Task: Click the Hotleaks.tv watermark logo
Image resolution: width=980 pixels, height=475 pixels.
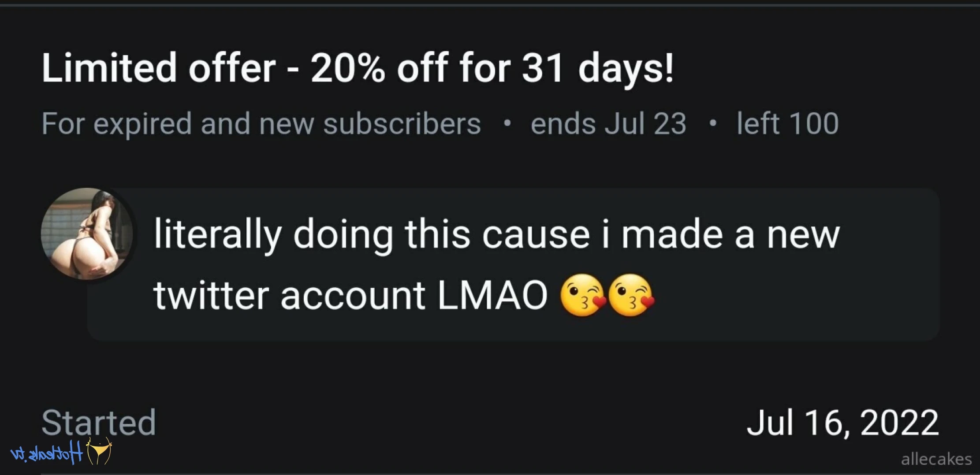Action: click(61, 453)
